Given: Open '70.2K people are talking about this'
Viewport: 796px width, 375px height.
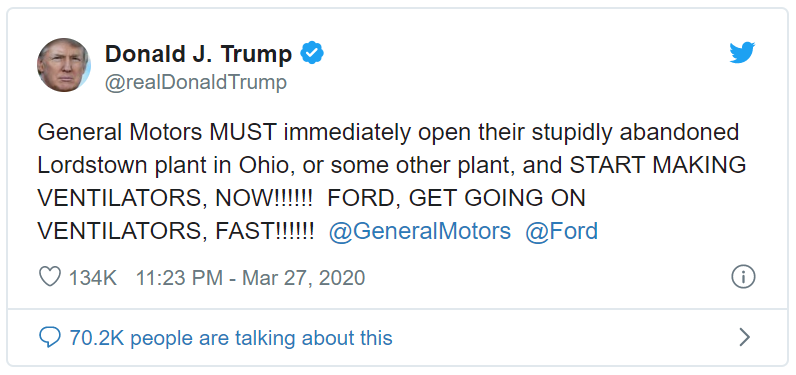Looking at the screenshot, I should (x=231, y=337).
